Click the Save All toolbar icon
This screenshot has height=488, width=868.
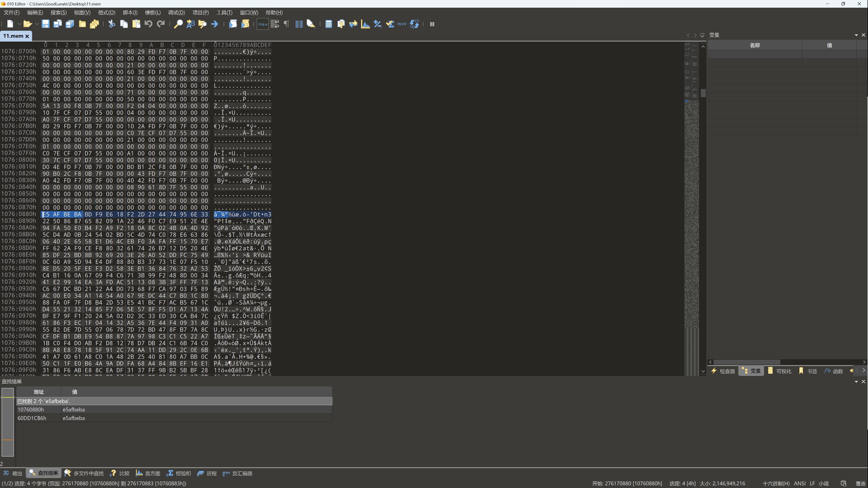(70, 24)
